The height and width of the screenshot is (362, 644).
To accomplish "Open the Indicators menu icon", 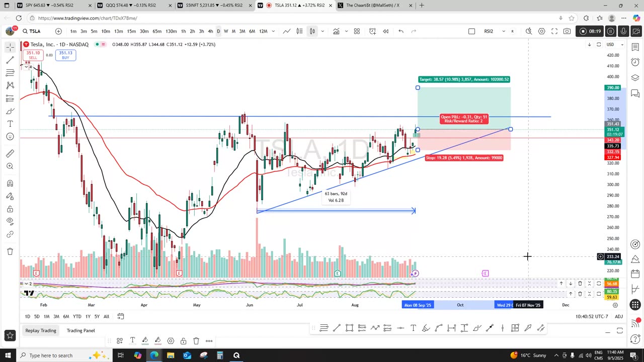I will point(336,31).
